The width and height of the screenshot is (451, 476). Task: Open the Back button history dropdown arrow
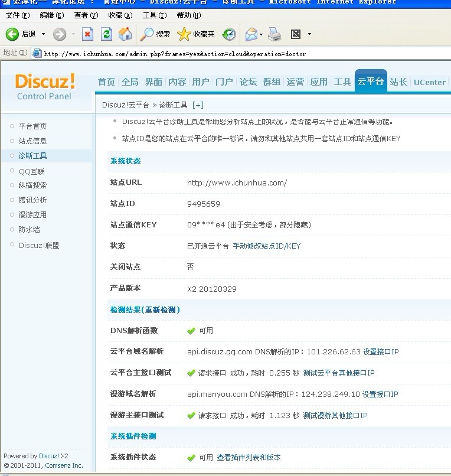(x=44, y=34)
